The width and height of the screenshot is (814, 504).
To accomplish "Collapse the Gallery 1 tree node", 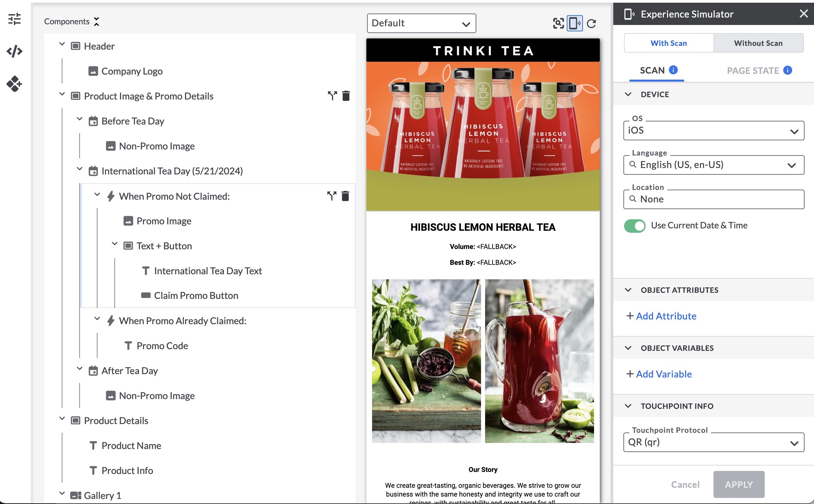I will coord(62,494).
